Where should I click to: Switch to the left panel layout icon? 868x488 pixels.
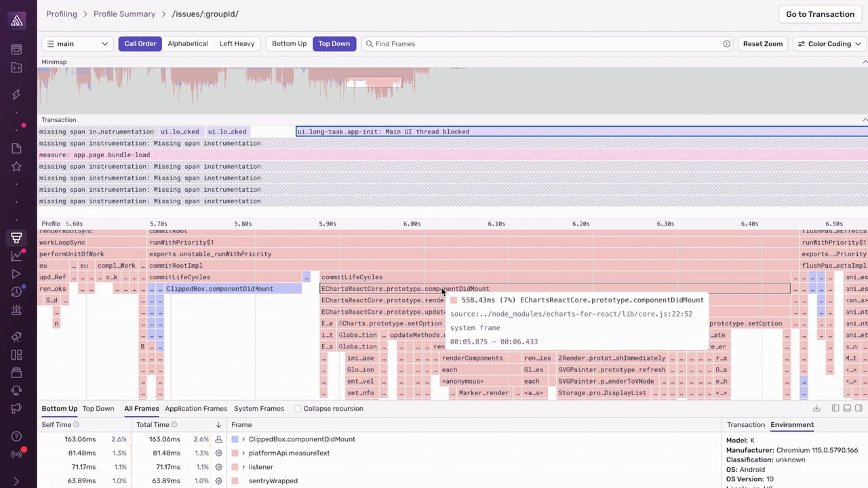pyautogui.click(x=835, y=409)
